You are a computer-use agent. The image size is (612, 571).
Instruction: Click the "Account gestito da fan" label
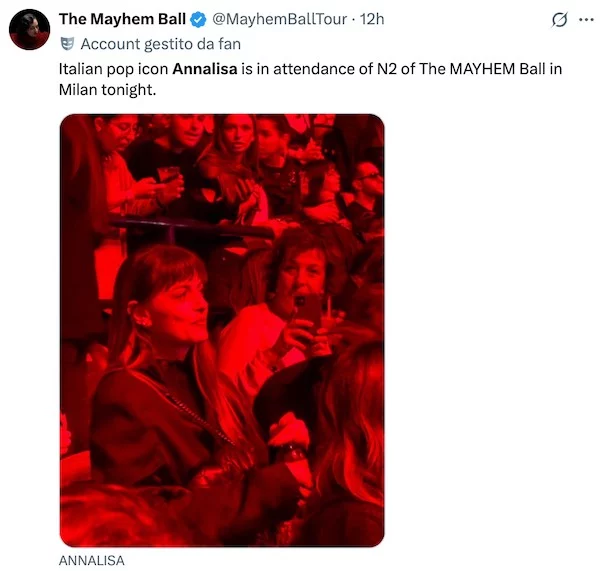tap(160, 43)
